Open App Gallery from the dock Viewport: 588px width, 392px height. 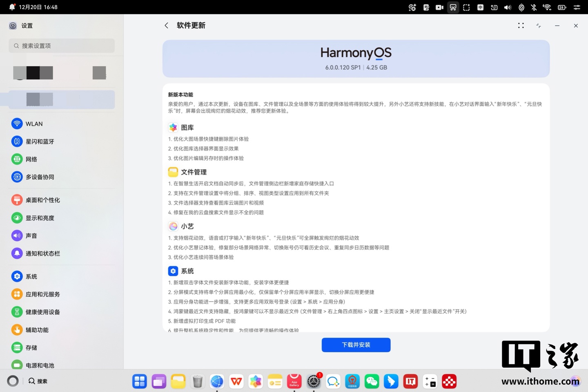[x=294, y=381]
